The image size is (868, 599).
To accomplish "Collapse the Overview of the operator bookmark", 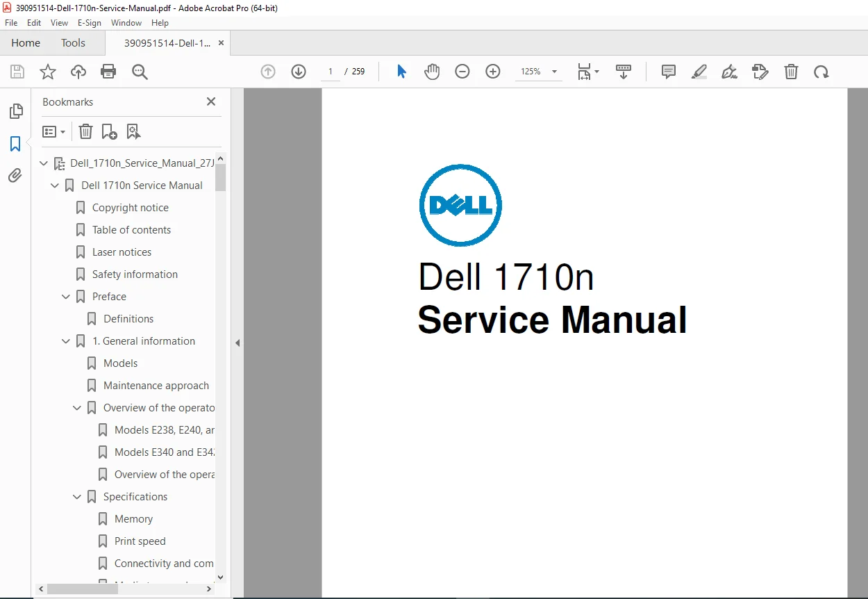I will (78, 408).
